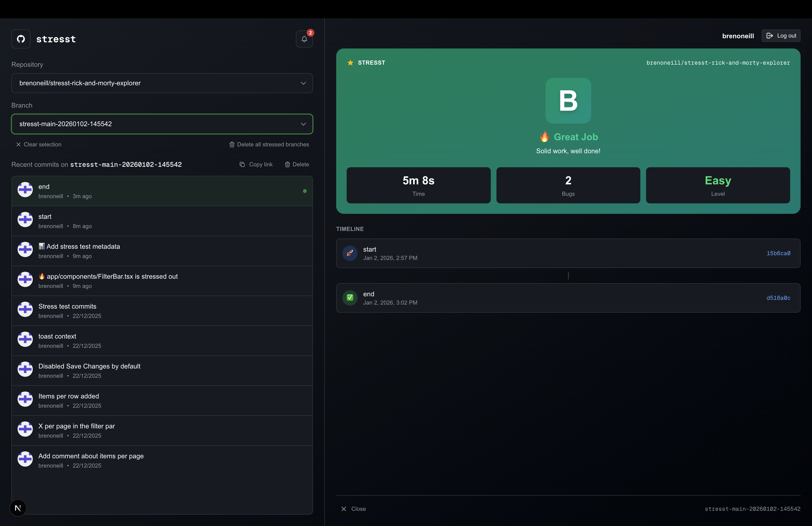Click the avatar of the 'toast context' commit
Image resolution: width=812 pixels, height=526 pixels.
coord(25,339)
